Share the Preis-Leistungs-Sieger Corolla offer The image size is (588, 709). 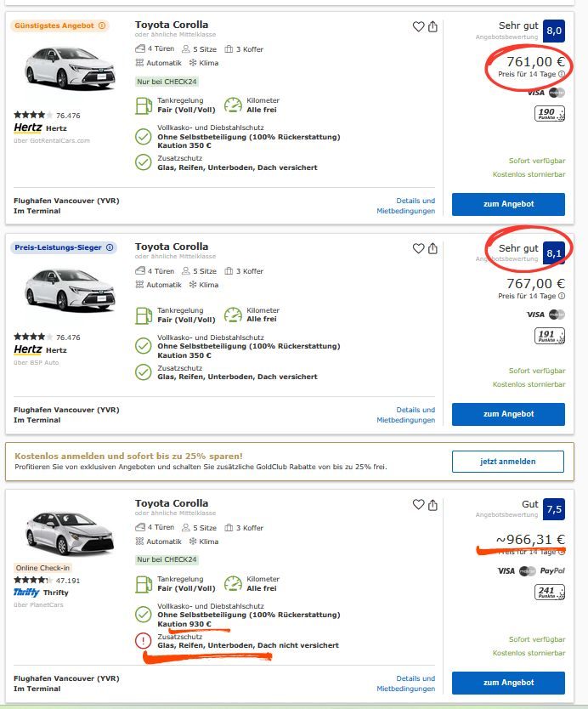pos(433,248)
